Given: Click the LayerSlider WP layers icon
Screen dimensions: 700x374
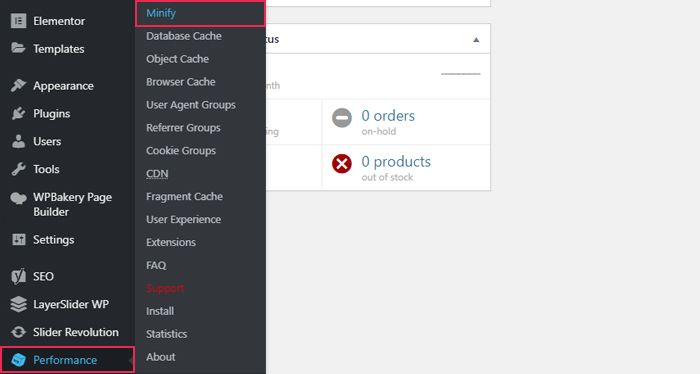Looking at the screenshot, I should click(18, 304).
